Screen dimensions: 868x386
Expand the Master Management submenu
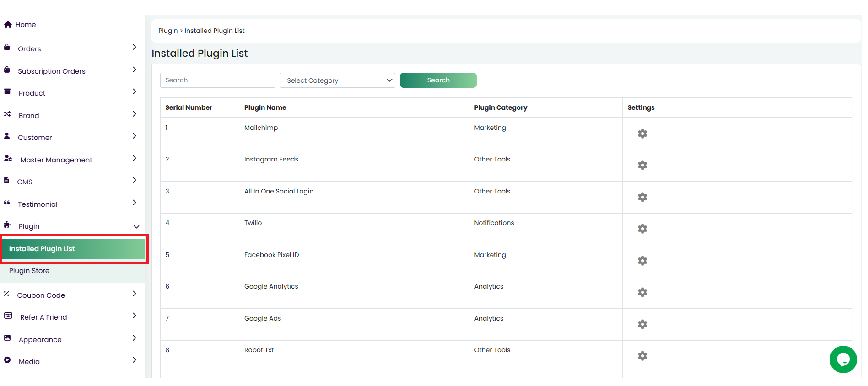pos(134,159)
